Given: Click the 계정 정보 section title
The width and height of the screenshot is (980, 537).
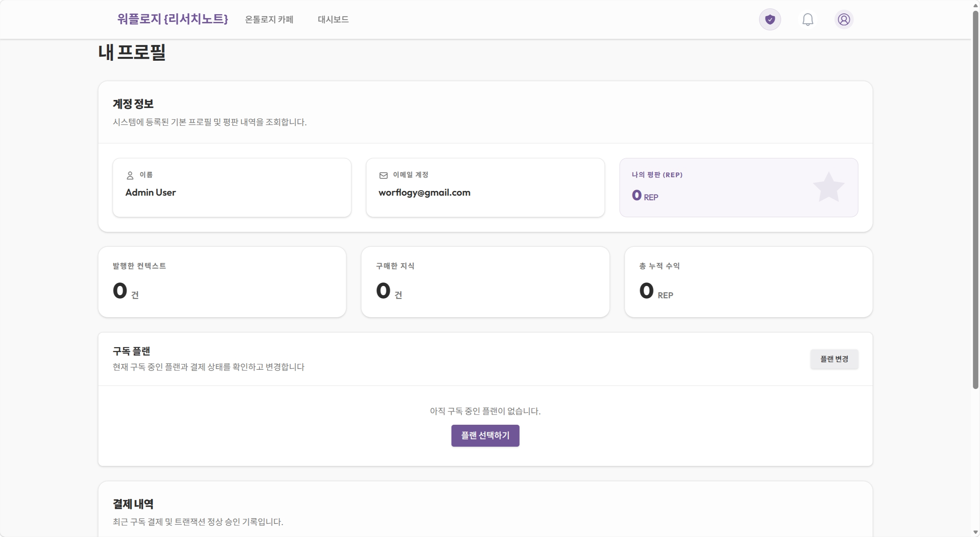Looking at the screenshot, I should click(133, 104).
